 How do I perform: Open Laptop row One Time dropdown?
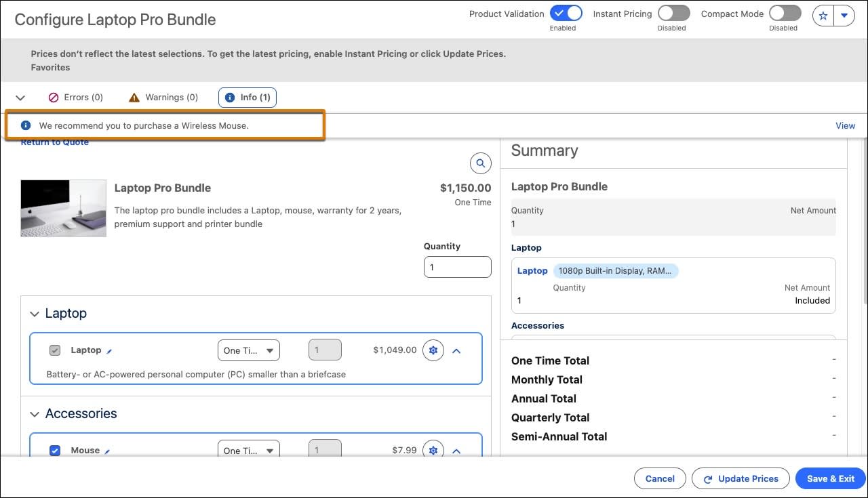click(249, 350)
